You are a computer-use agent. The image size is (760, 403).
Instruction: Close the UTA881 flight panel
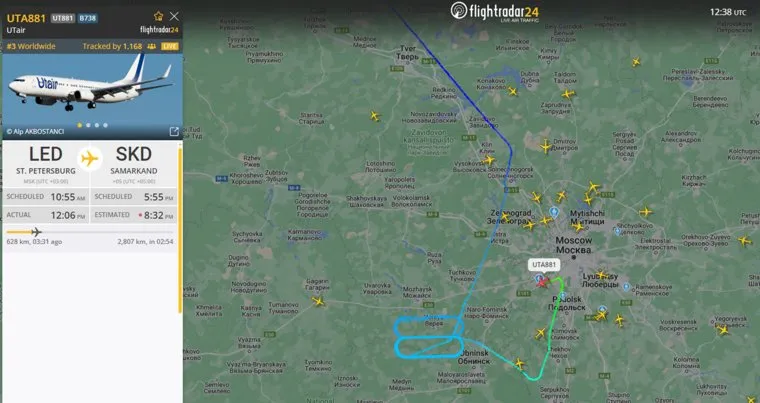174,16
